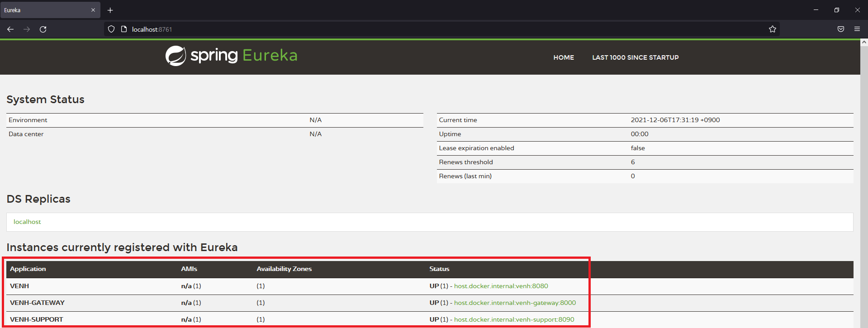Click the AMIs column header
Image resolution: width=868 pixels, height=328 pixels.
[189, 269]
